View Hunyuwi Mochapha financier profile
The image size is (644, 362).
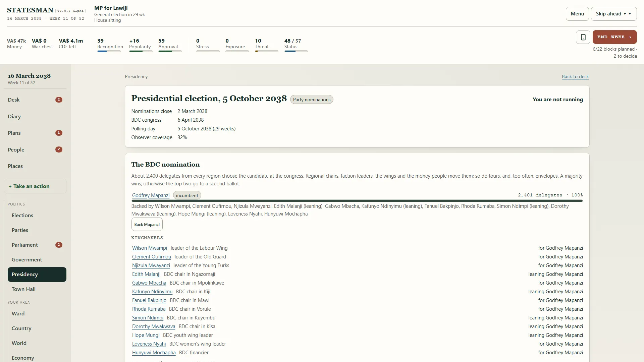[154, 353]
